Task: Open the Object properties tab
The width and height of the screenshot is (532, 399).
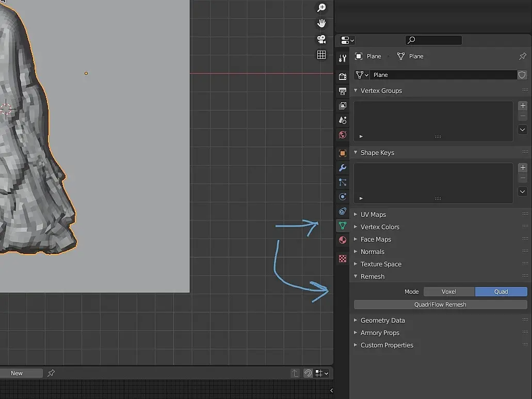Action: tap(343, 153)
